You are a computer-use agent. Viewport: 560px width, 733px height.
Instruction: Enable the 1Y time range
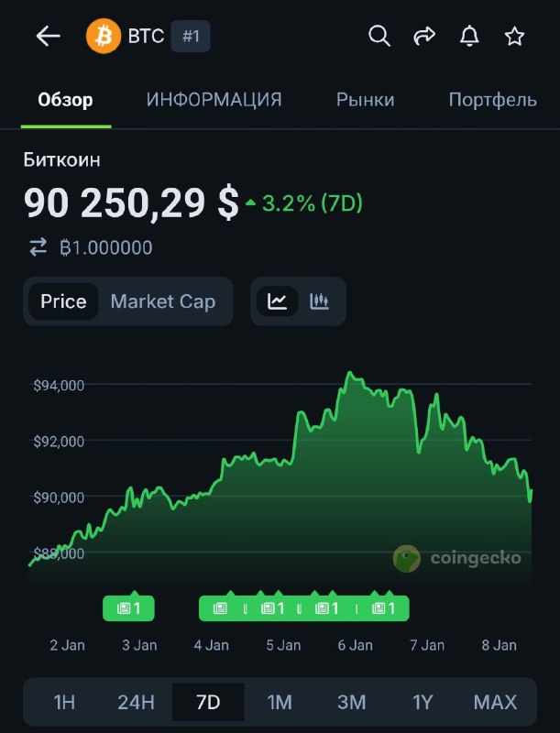coord(423,702)
